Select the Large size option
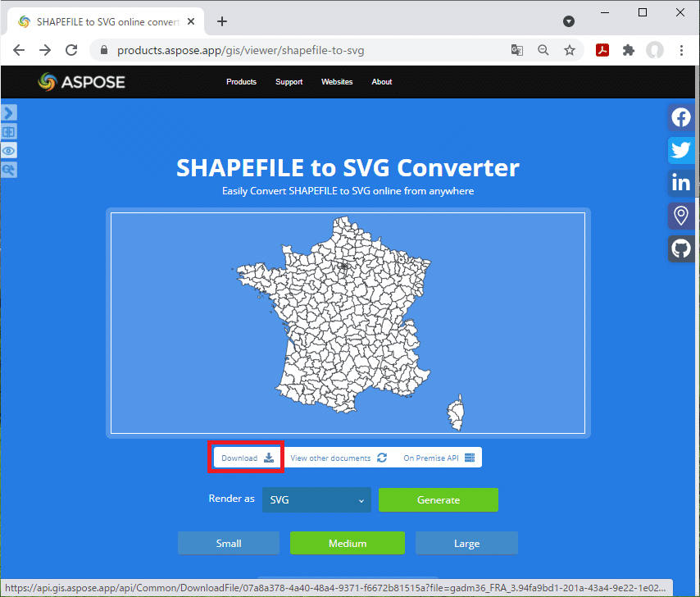This screenshot has width=700, height=597. point(466,543)
